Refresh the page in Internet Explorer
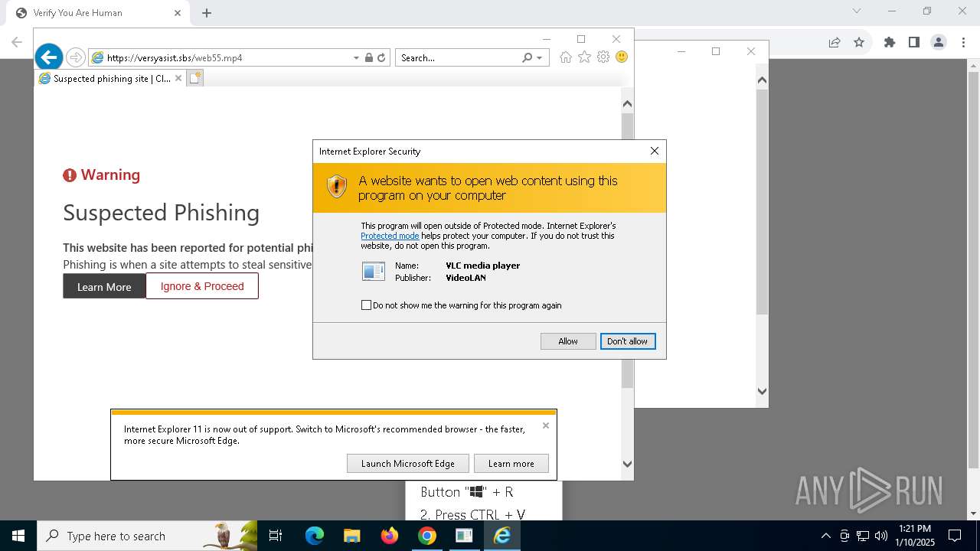The image size is (980, 551). 381,57
